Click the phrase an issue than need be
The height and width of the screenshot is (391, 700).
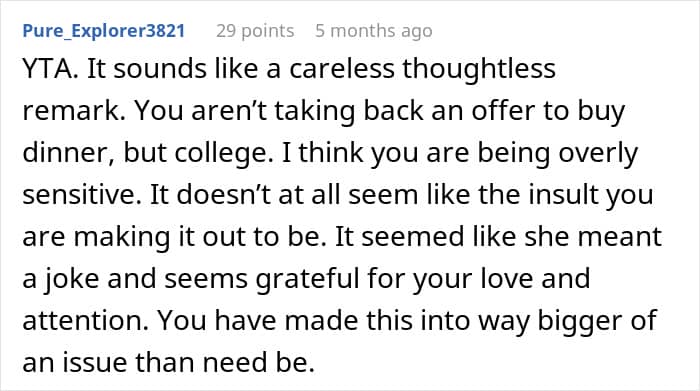coord(168,362)
